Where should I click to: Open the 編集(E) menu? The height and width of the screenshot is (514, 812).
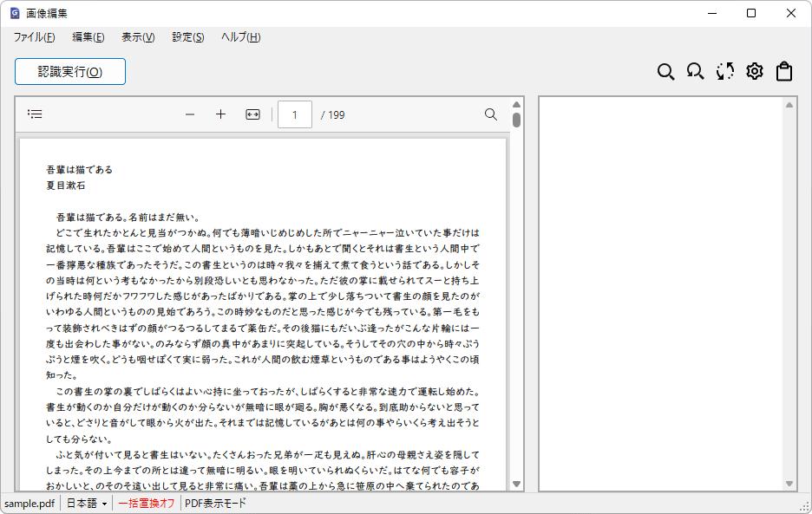point(88,37)
